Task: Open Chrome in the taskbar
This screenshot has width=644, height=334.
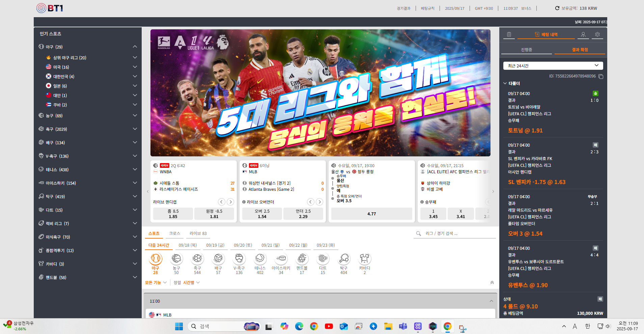Action: coord(314,326)
